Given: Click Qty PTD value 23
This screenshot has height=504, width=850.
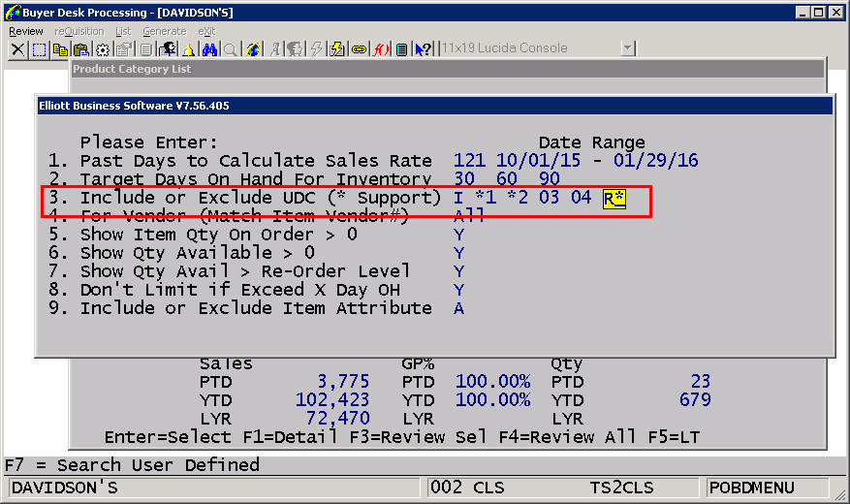Looking at the screenshot, I should tap(701, 382).
